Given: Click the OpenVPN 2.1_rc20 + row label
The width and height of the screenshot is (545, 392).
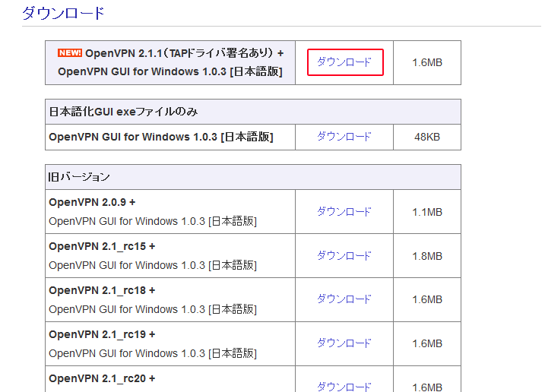Looking at the screenshot, I should (102, 378).
